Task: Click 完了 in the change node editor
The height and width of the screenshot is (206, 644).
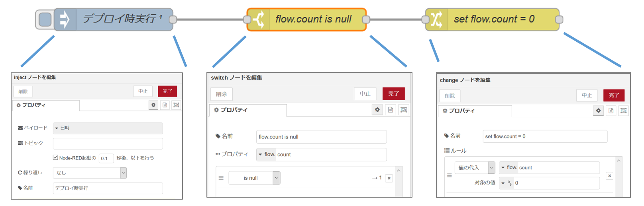Action: point(614,95)
